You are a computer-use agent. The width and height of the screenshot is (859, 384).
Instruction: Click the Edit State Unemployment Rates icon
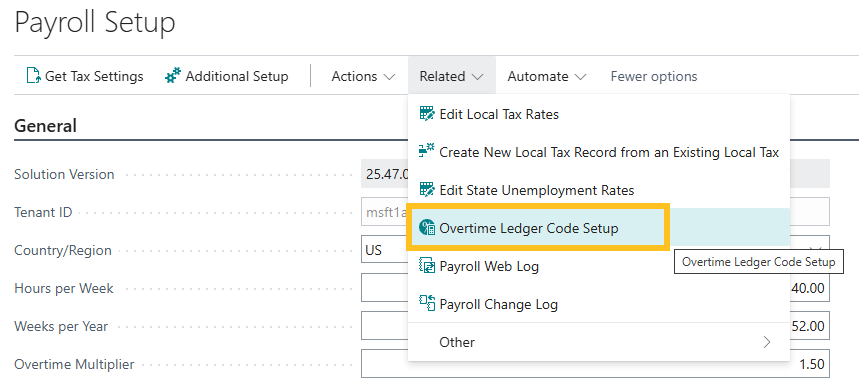[x=427, y=190]
